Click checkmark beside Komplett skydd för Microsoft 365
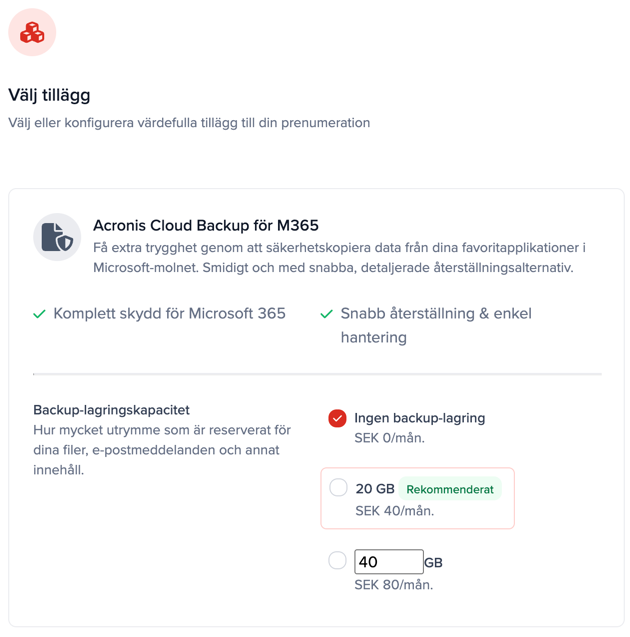 point(40,314)
